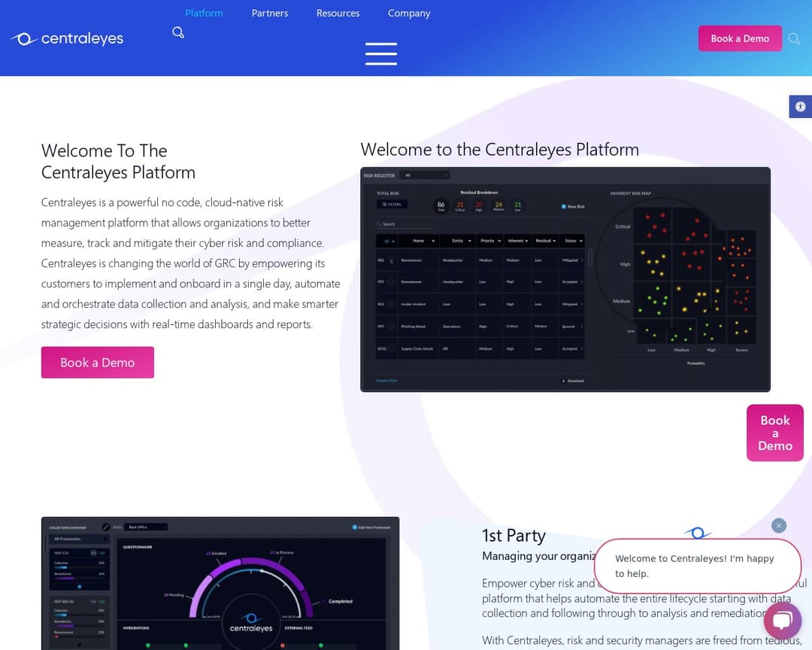Click the one-line heading above the Risk Register screenshot

(x=500, y=149)
